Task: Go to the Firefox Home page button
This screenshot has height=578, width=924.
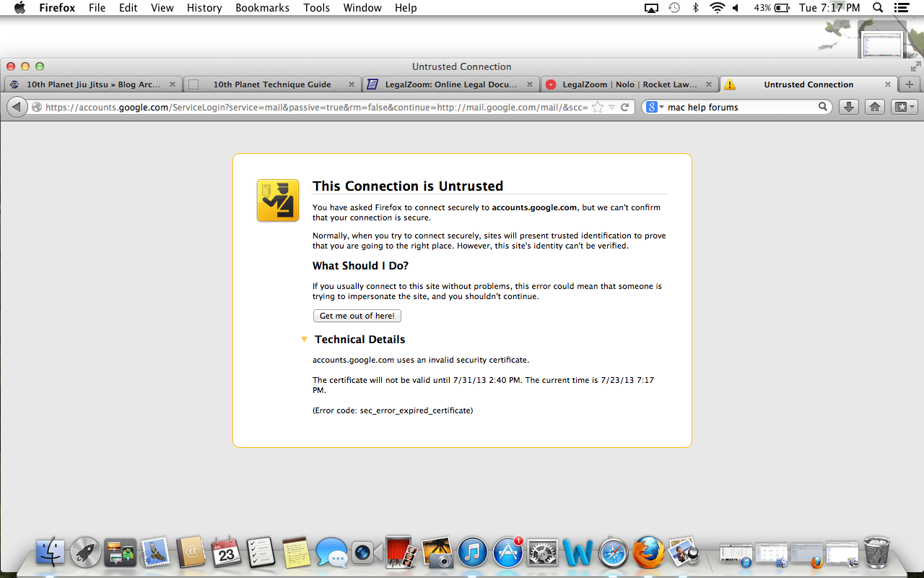Action: tap(875, 107)
